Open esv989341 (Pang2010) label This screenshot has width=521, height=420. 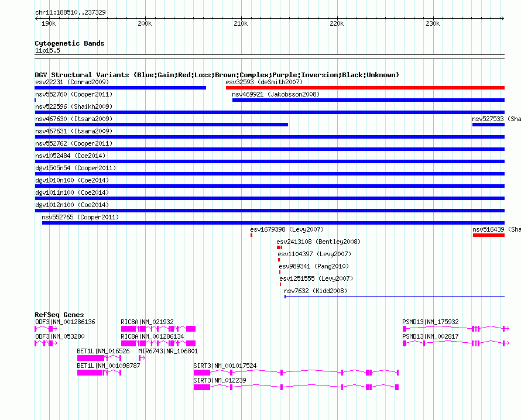[x=314, y=266]
